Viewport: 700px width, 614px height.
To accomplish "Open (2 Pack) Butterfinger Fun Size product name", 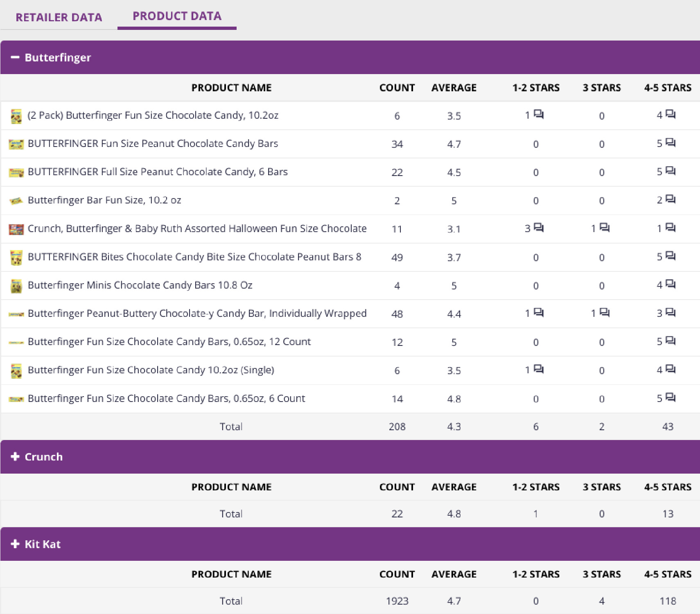I will tap(153, 115).
